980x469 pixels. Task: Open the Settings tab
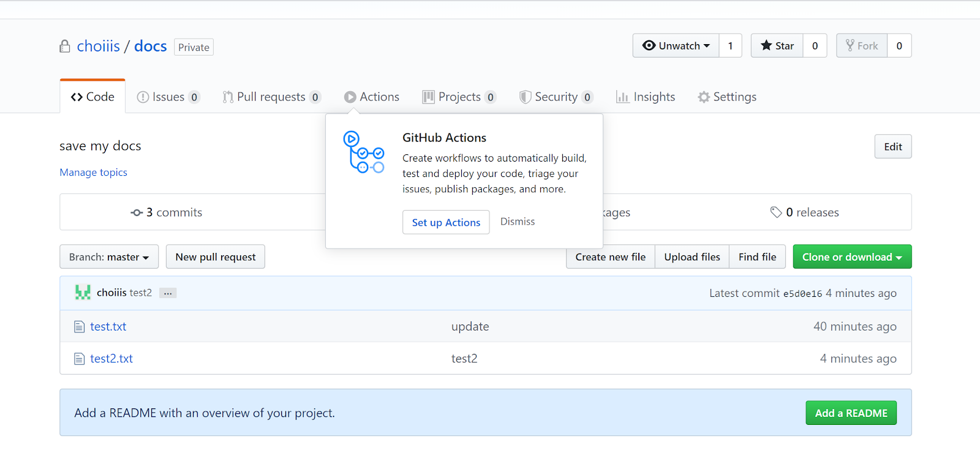pos(727,97)
